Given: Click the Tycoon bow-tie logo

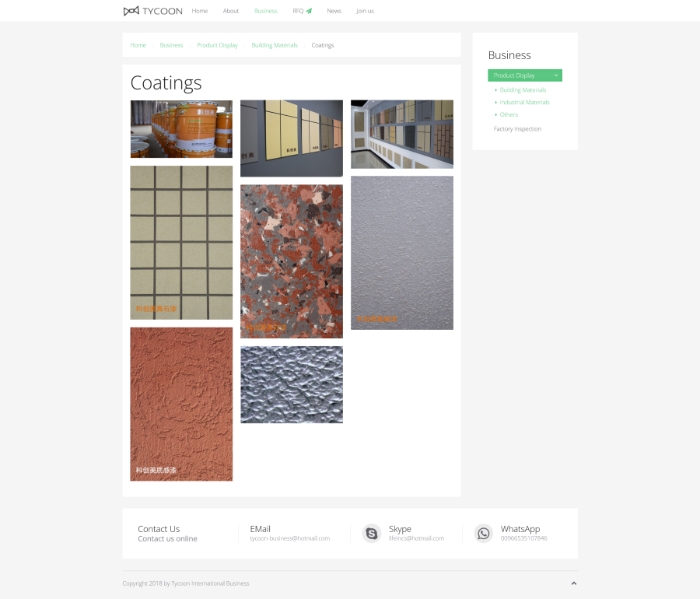Looking at the screenshot, I should (131, 11).
